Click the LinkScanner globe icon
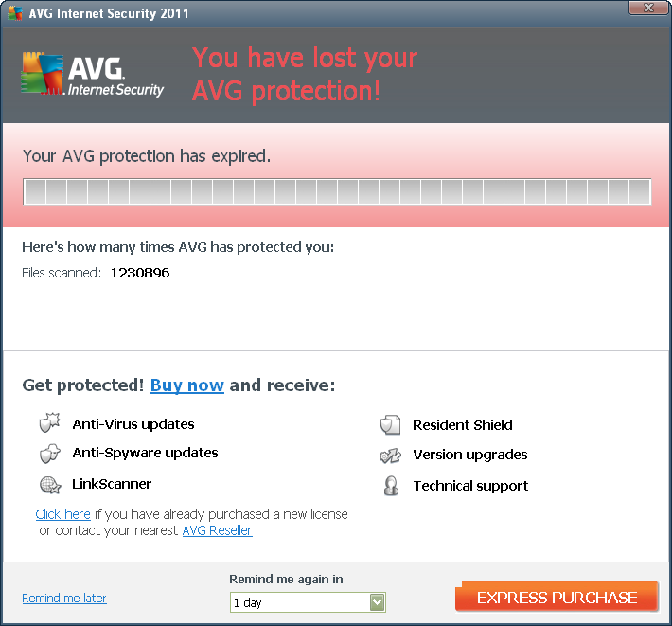 point(50,485)
